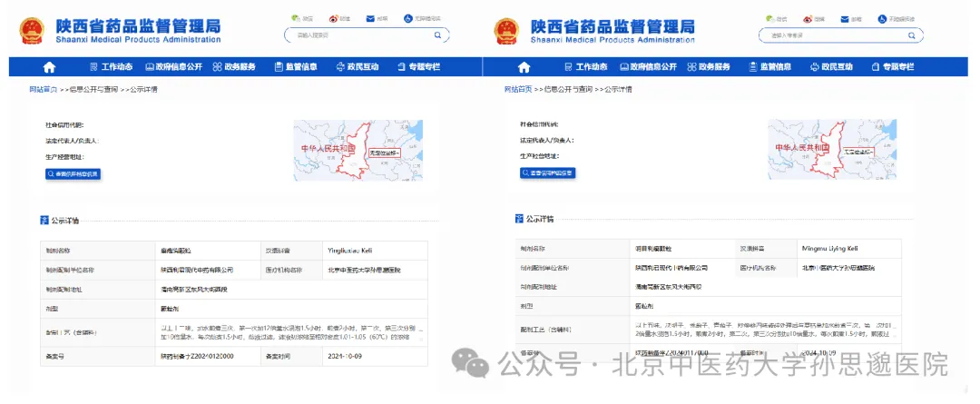Click the search magnifier icon on left page
Image resolution: width=980 pixels, height=404 pixels.
[437, 35]
